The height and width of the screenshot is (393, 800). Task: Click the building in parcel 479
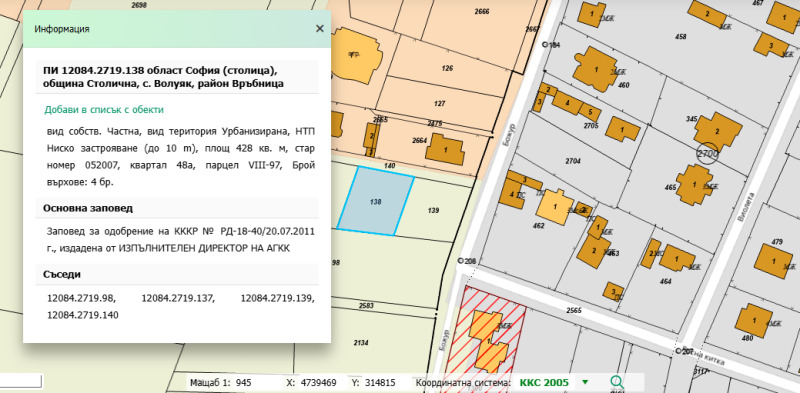pos(774,261)
